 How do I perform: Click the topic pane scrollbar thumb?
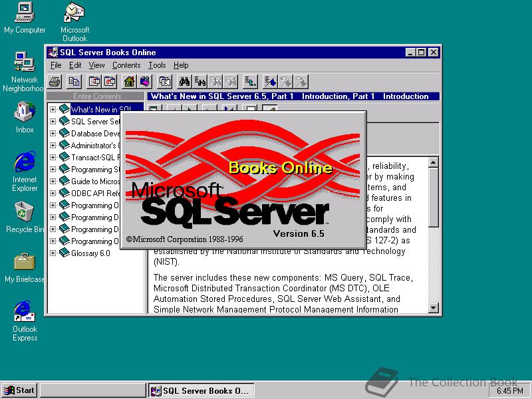click(434, 198)
